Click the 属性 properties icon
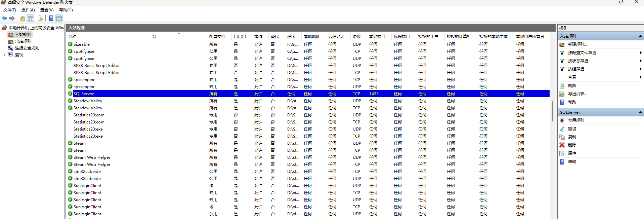This screenshot has height=219, width=644. 562,153
